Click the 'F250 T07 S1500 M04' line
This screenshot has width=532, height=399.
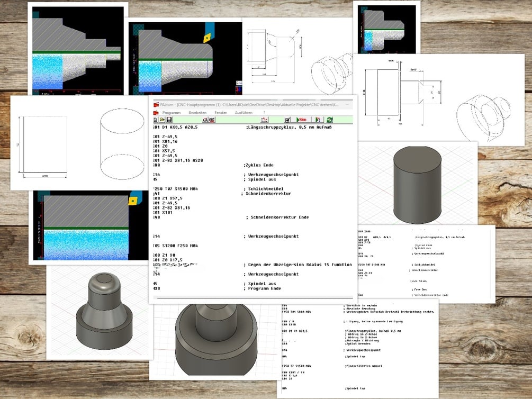tap(175, 189)
